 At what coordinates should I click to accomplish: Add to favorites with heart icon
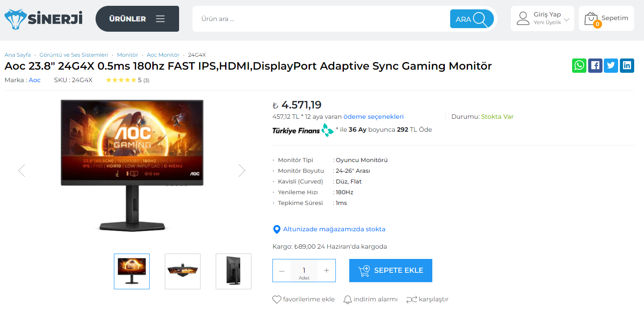click(277, 300)
